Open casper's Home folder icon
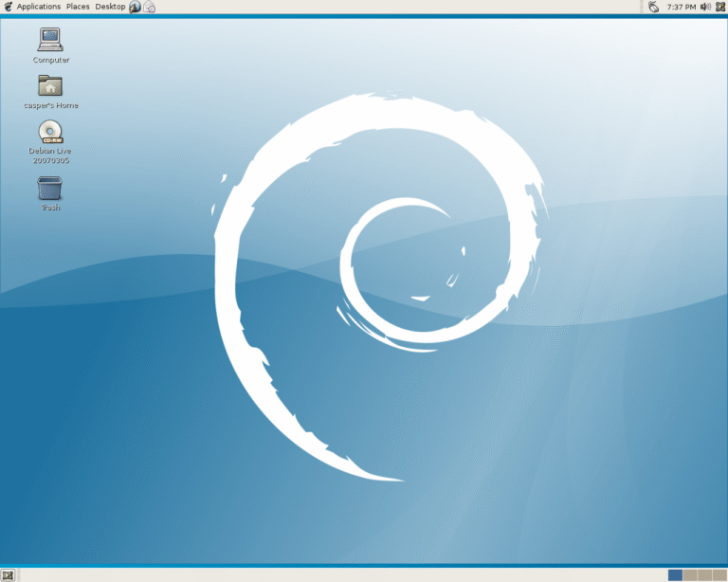This screenshot has width=728, height=582. tap(50, 85)
